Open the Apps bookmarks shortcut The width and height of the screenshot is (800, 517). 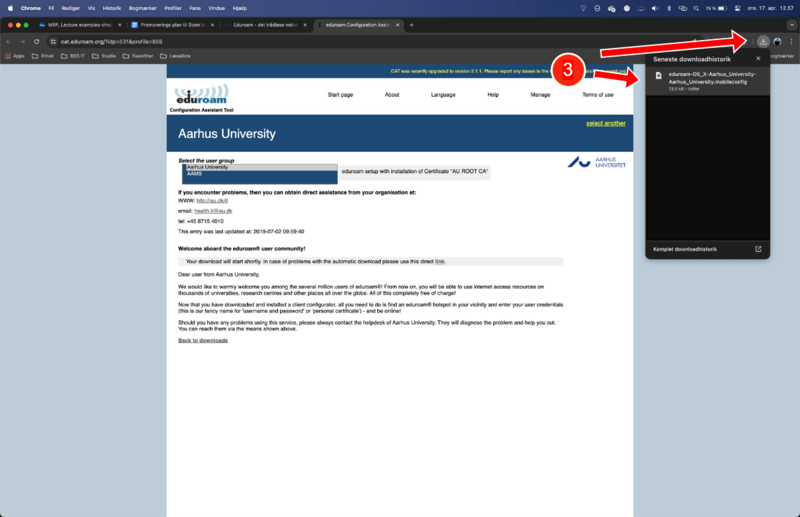(15, 56)
